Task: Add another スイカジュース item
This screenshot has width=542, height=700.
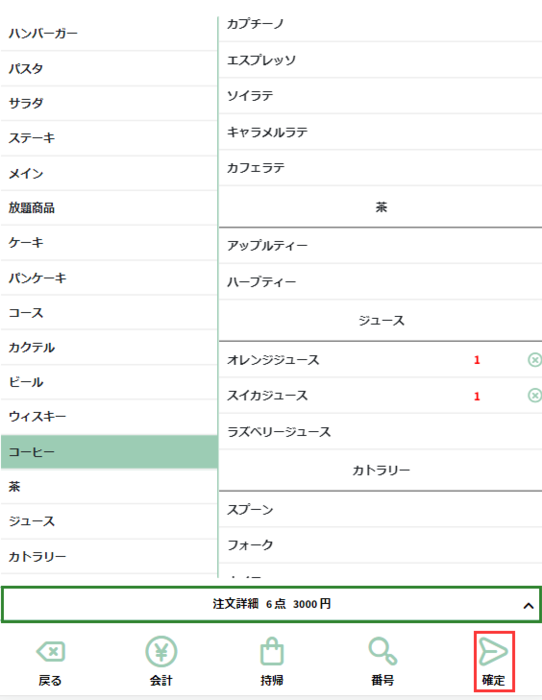Action: pos(380,396)
